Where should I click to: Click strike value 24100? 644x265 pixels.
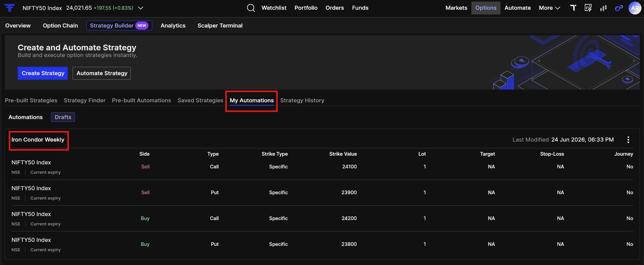click(x=350, y=167)
